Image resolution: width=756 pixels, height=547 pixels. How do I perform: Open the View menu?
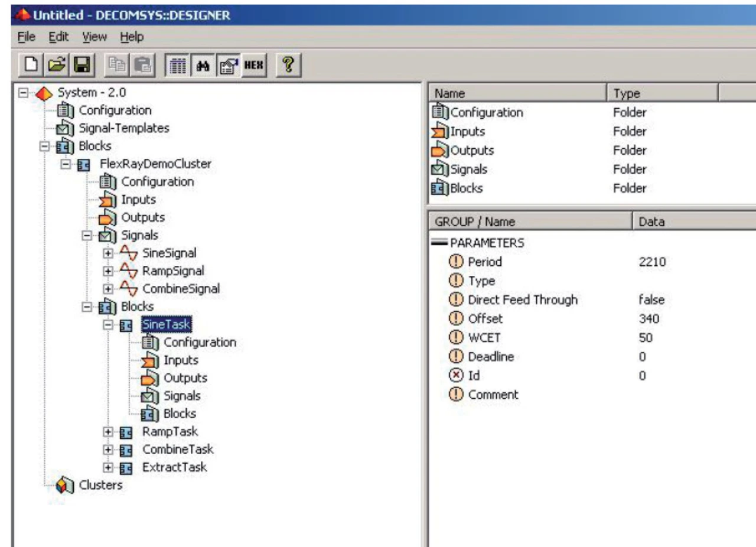pos(94,37)
